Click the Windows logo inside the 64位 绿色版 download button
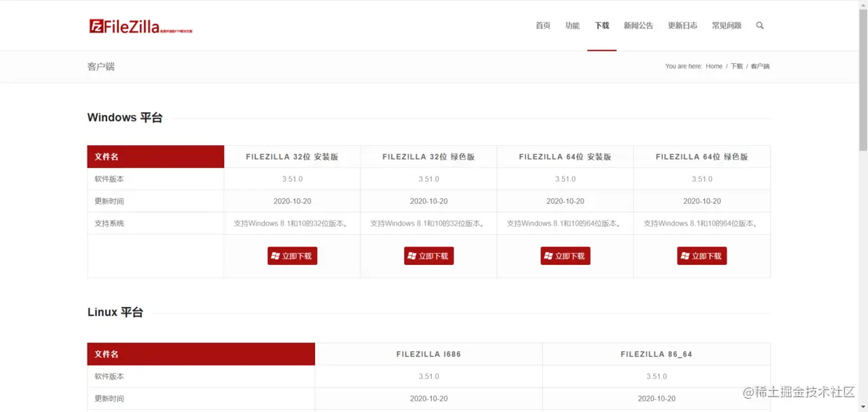This screenshot has width=868, height=412. [x=685, y=255]
